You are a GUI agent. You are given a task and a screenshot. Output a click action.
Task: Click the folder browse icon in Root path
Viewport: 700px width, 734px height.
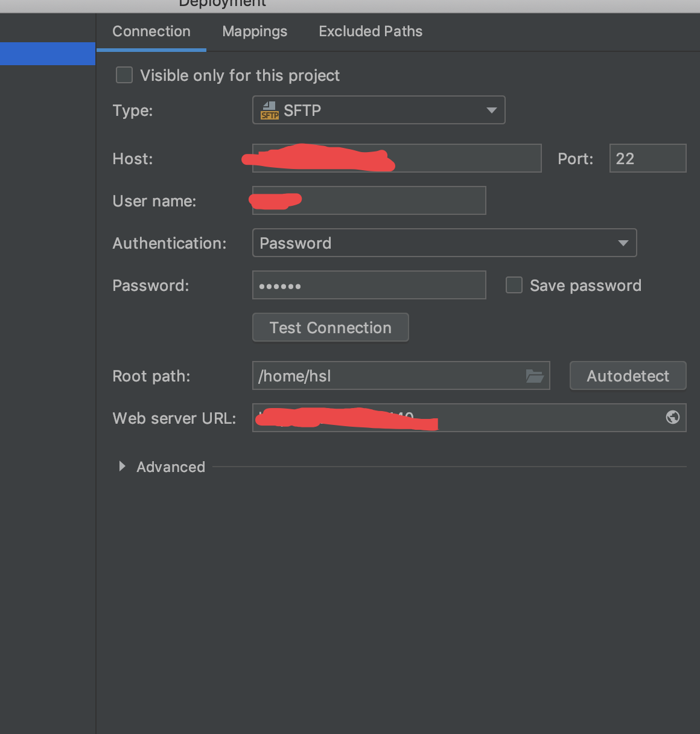click(x=535, y=376)
